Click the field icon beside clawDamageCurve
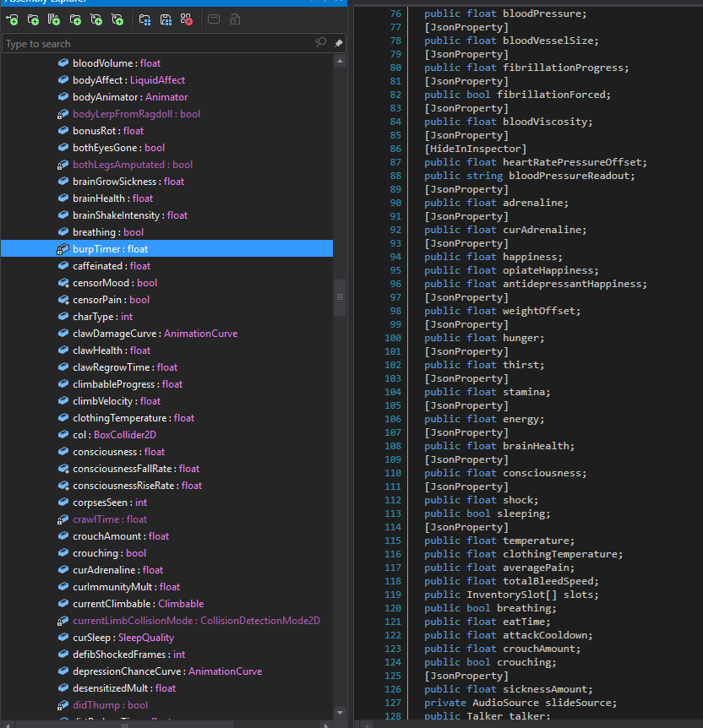 pos(63,334)
